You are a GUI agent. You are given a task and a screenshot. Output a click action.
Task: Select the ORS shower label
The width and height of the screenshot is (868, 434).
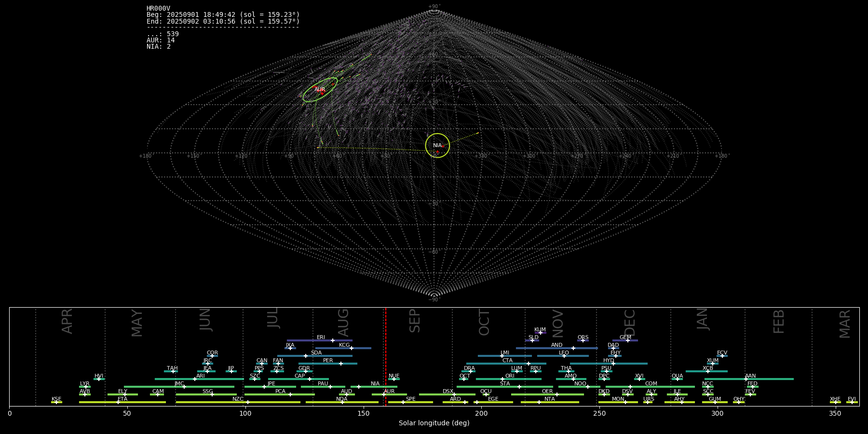(583, 338)
